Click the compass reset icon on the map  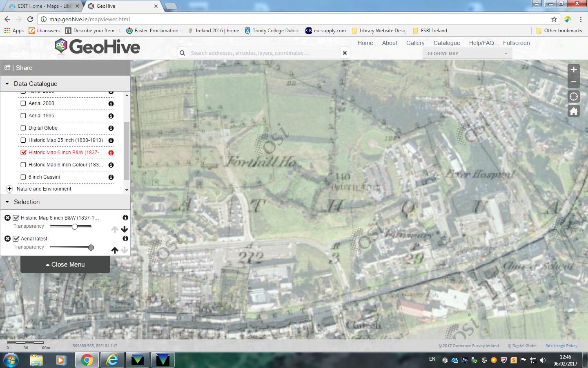573,96
